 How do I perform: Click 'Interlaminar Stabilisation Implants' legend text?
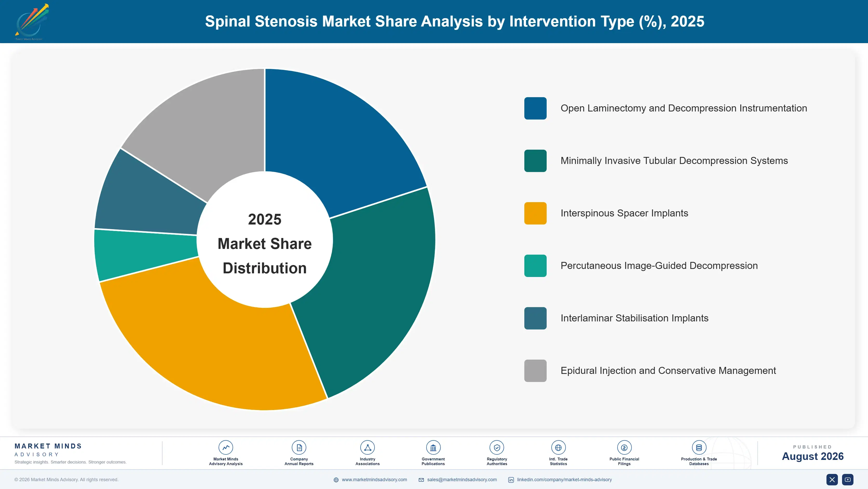[634, 318]
